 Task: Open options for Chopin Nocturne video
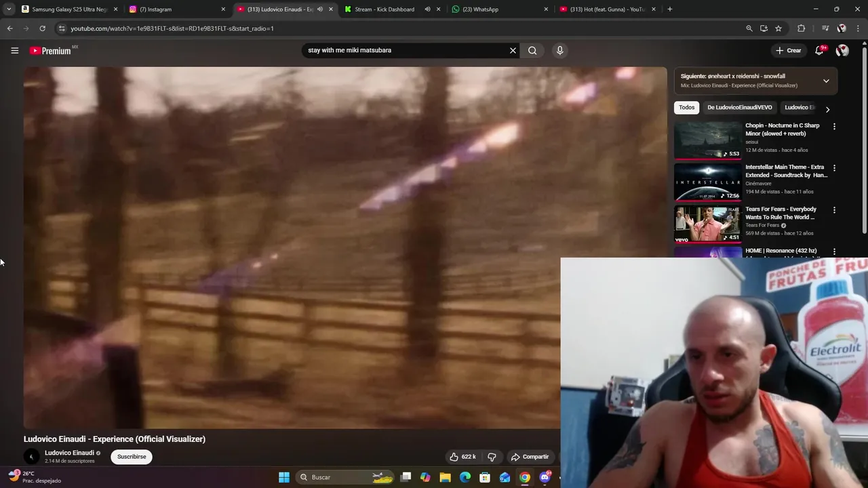pos(834,126)
